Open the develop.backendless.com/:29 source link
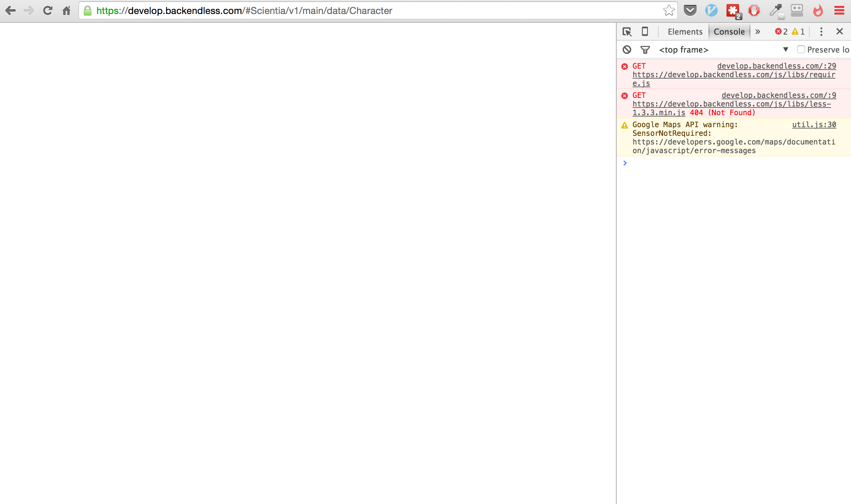Image resolution: width=851 pixels, height=504 pixels. [x=776, y=66]
